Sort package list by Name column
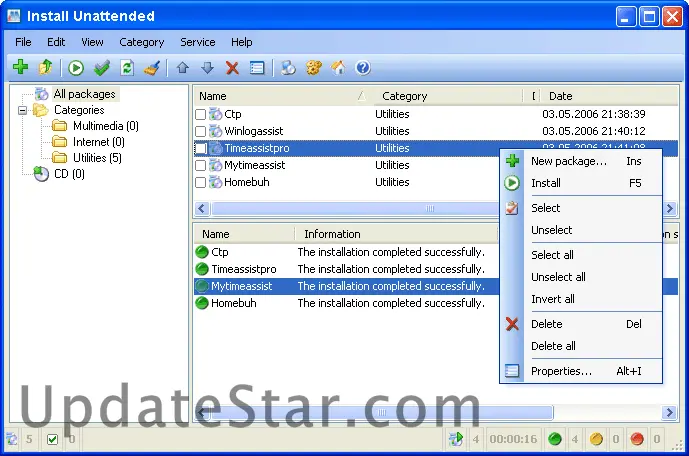 pyautogui.click(x=283, y=96)
